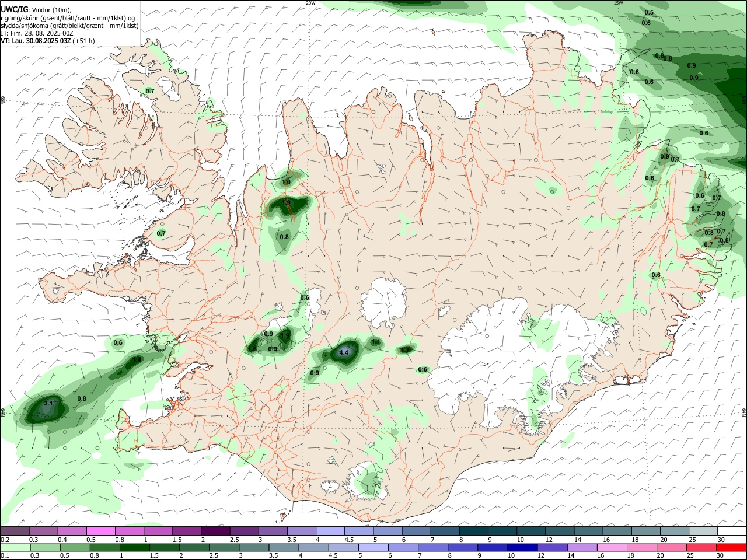Image resolution: width=747 pixels, height=560 pixels.
Task: Select the 0.5 value label over the northeast sea
Action: (x=649, y=12)
